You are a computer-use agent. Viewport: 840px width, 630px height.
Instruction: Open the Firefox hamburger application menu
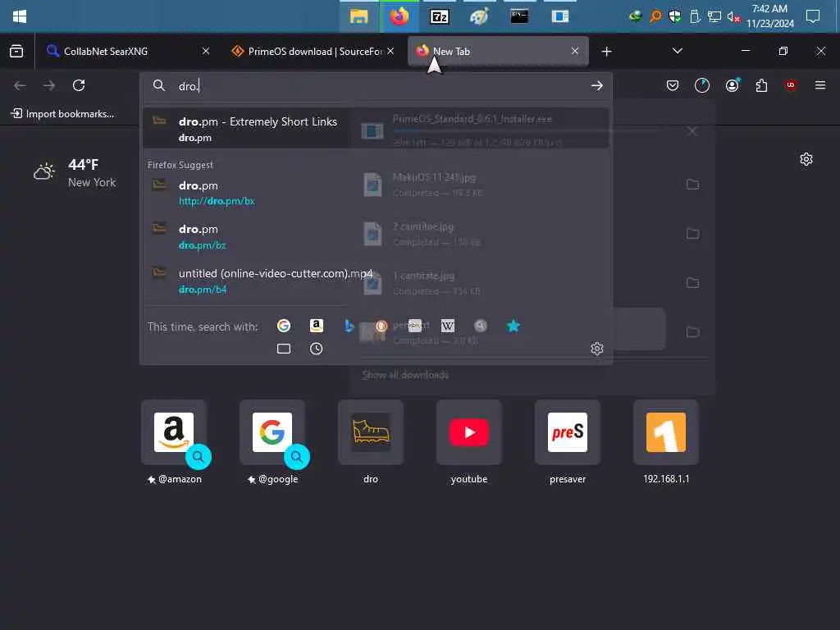point(820,85)
